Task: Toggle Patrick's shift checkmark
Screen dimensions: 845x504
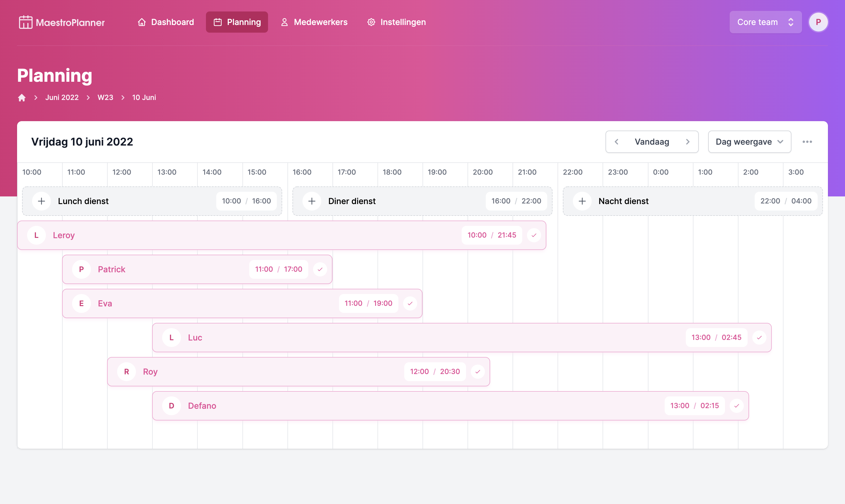Action: (320, 269)
